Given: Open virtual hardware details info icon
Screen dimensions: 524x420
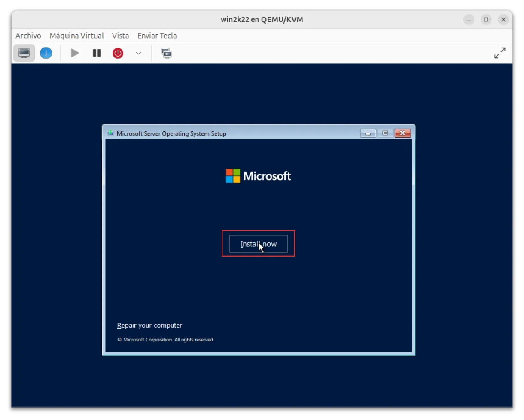Looking at the screenshot, I should point(46,53).
